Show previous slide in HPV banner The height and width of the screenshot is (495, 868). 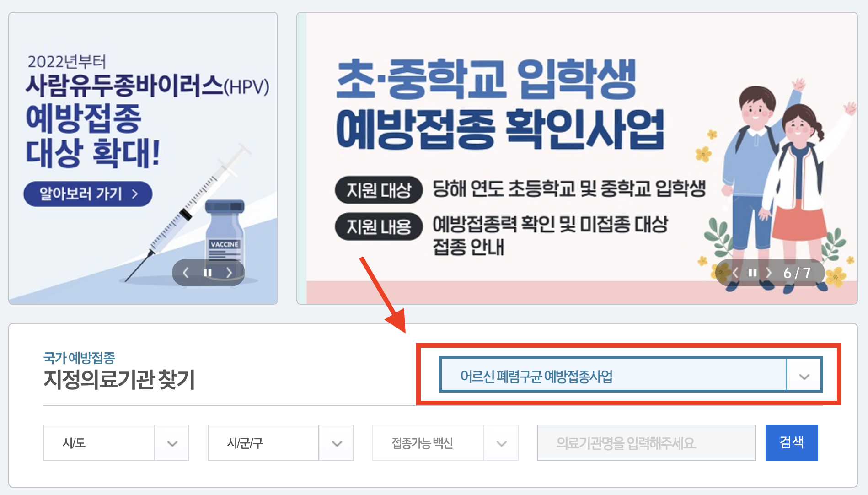click(x=186, y=273)
